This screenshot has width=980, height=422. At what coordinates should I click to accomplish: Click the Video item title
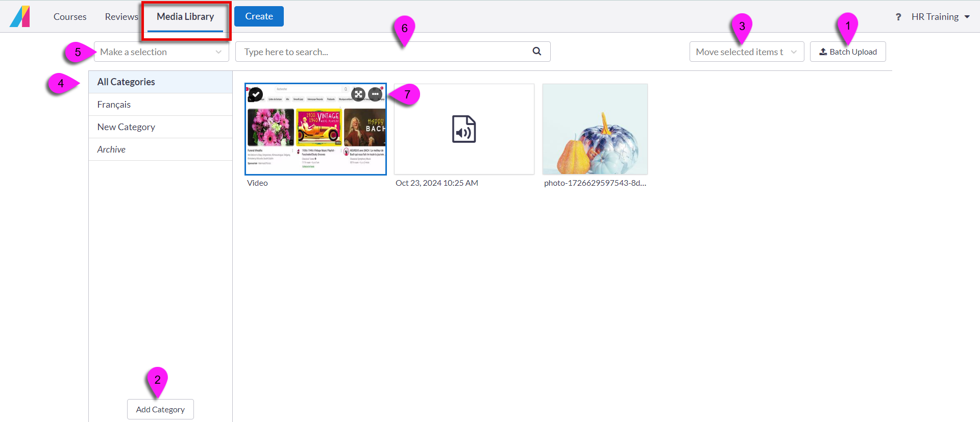click(x=257, y=183)
